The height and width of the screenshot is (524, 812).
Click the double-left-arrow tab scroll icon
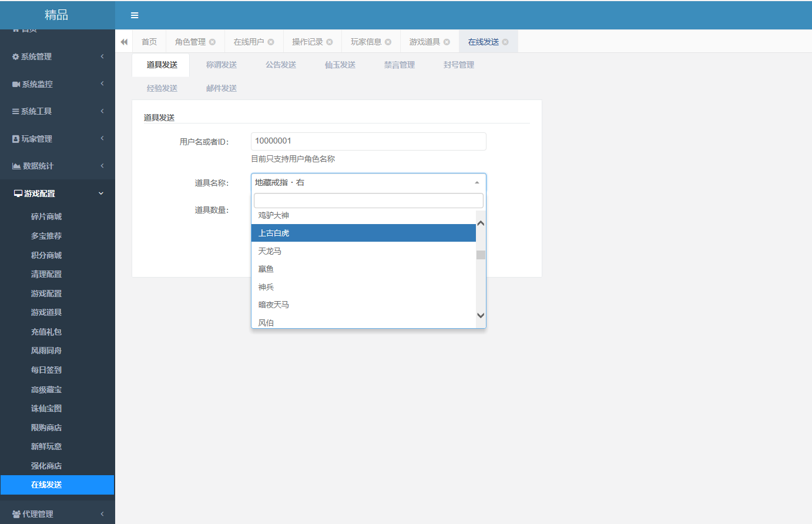tap(124, 41)
